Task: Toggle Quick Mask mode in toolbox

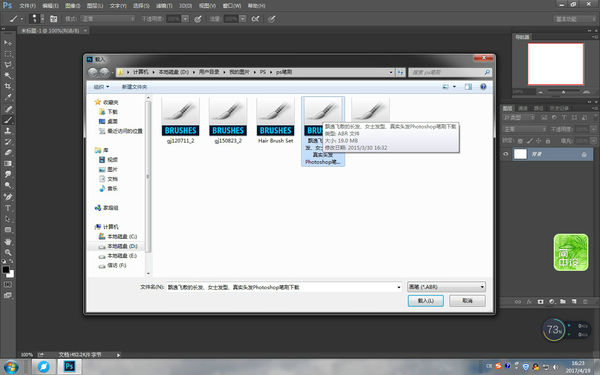Action: [x=8, y=285]
